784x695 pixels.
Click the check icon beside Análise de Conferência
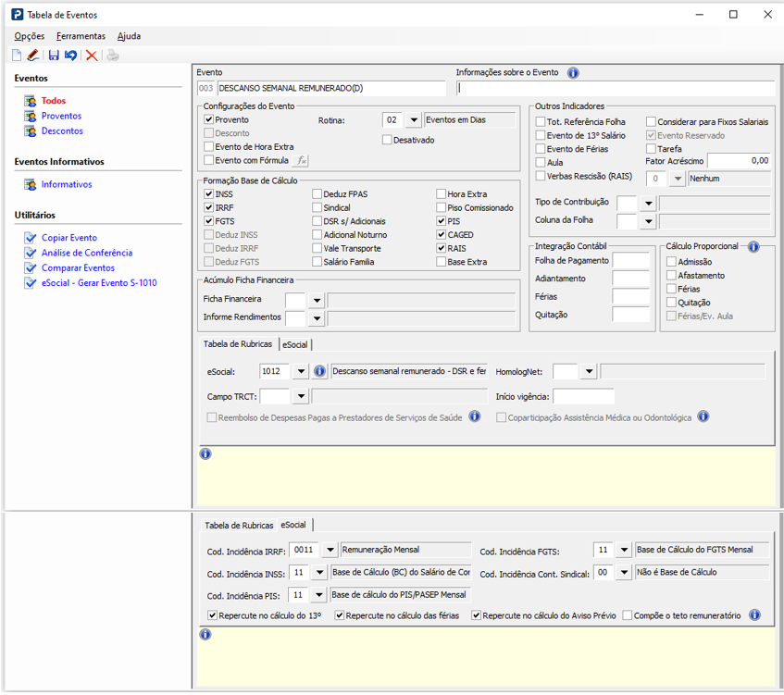click(31, 253)
